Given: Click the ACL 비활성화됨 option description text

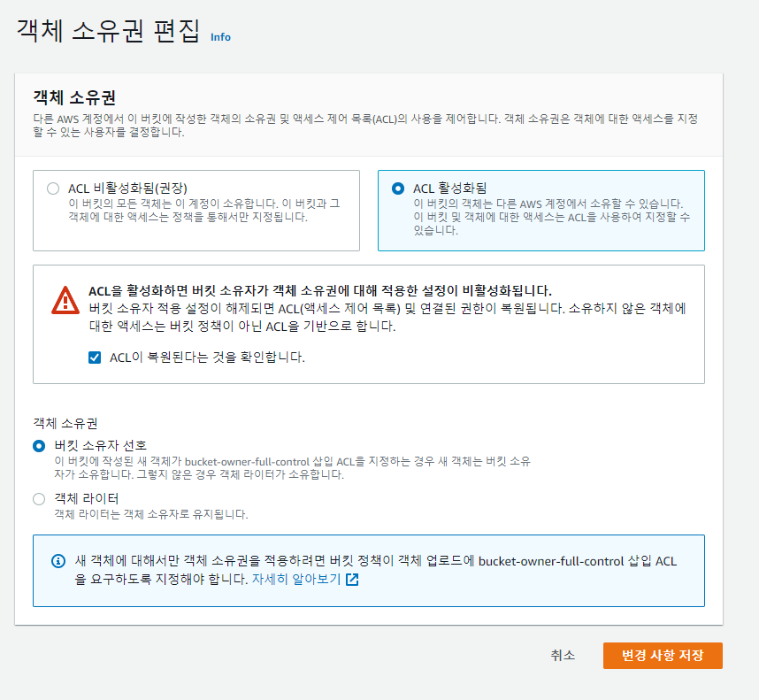Looking at the screenshot, I should tap(203, 210).
